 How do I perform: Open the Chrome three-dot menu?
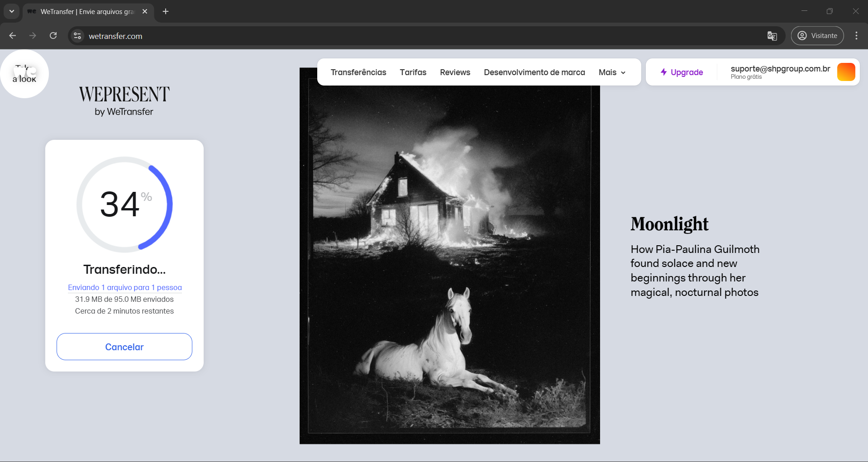[x=856, y=36]
